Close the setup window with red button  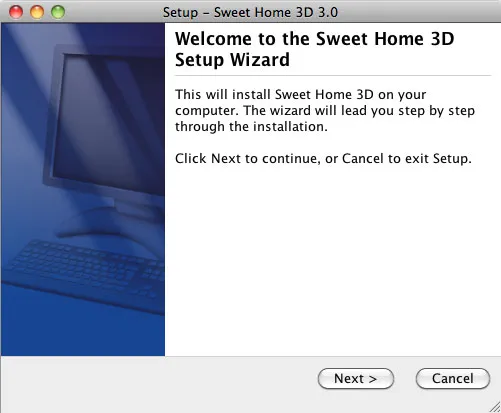point(16,12)
